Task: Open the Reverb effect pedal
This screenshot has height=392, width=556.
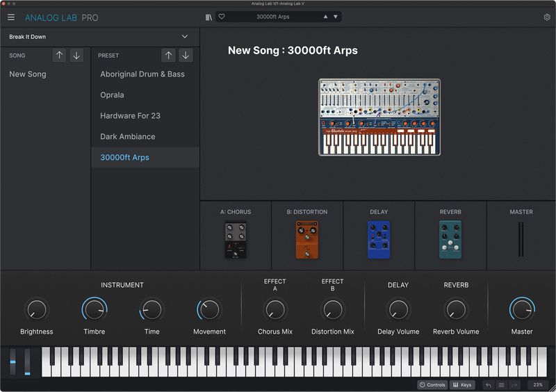Action: [450, 240]
